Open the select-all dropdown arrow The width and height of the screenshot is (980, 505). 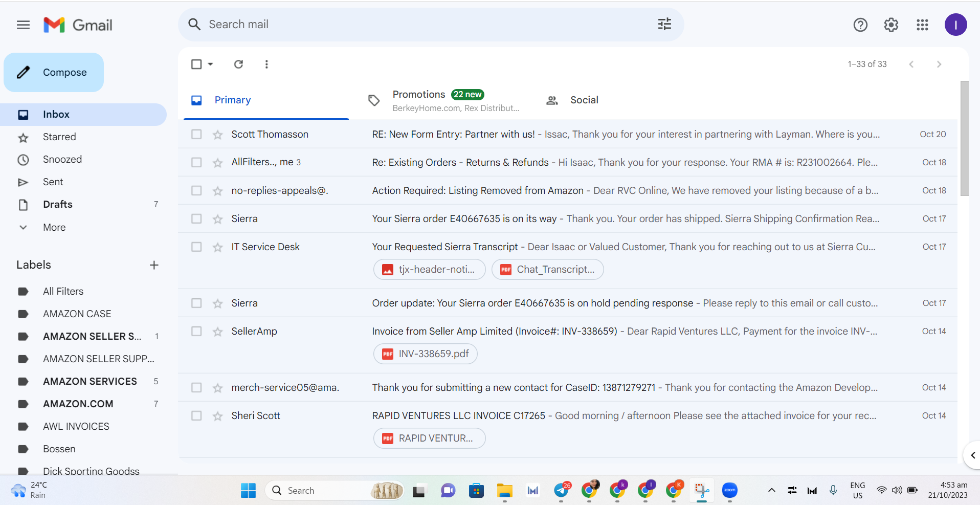click(210, 64)
